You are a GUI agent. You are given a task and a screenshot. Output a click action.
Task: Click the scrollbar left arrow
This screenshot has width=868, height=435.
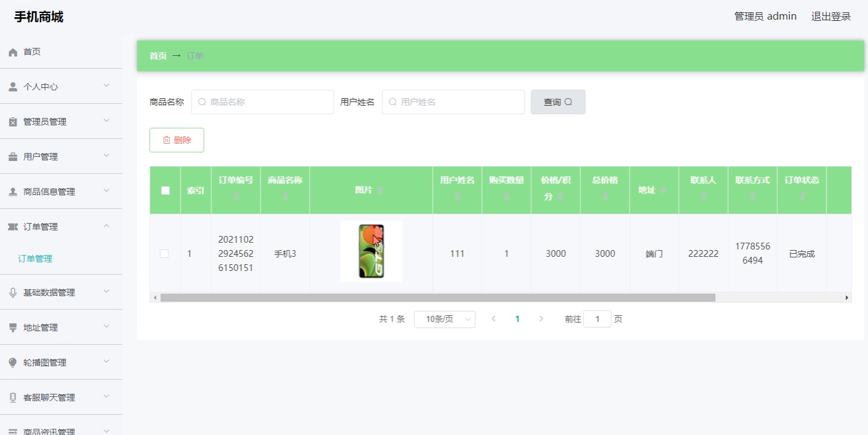point(155,297)
